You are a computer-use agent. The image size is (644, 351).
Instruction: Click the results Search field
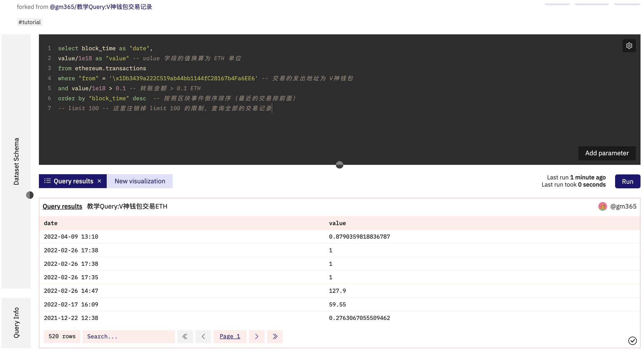(128, 337)
